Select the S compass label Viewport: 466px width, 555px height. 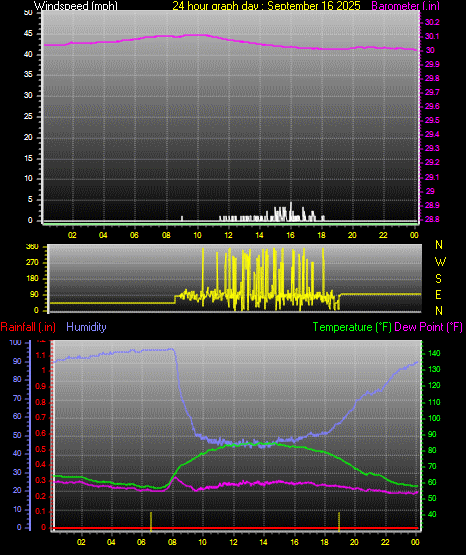438,279
